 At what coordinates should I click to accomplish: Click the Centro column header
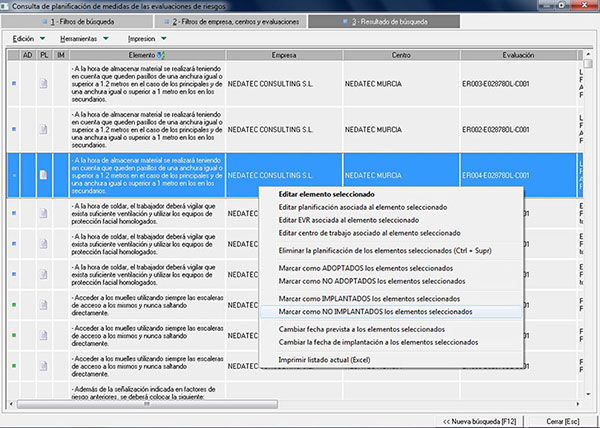point(401,55)
